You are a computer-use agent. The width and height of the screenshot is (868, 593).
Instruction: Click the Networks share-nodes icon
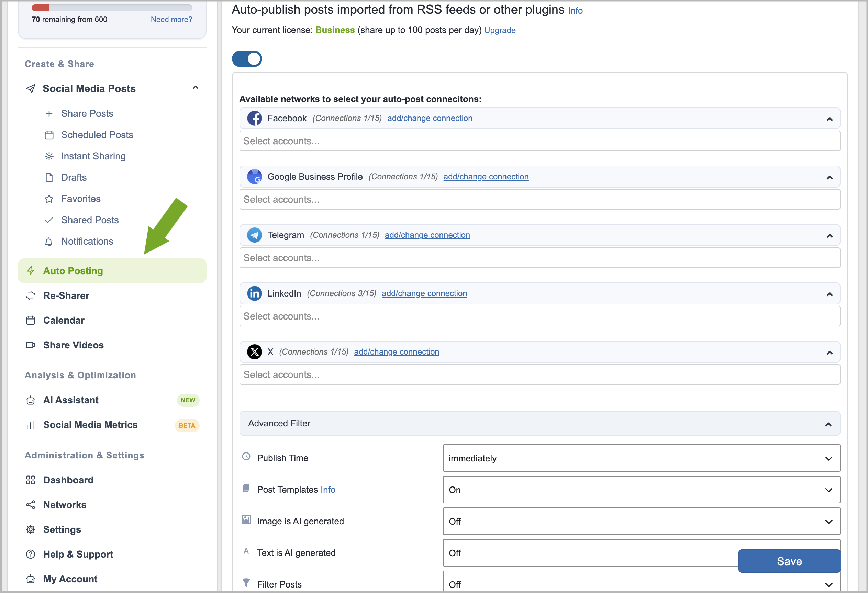[31, 505]
